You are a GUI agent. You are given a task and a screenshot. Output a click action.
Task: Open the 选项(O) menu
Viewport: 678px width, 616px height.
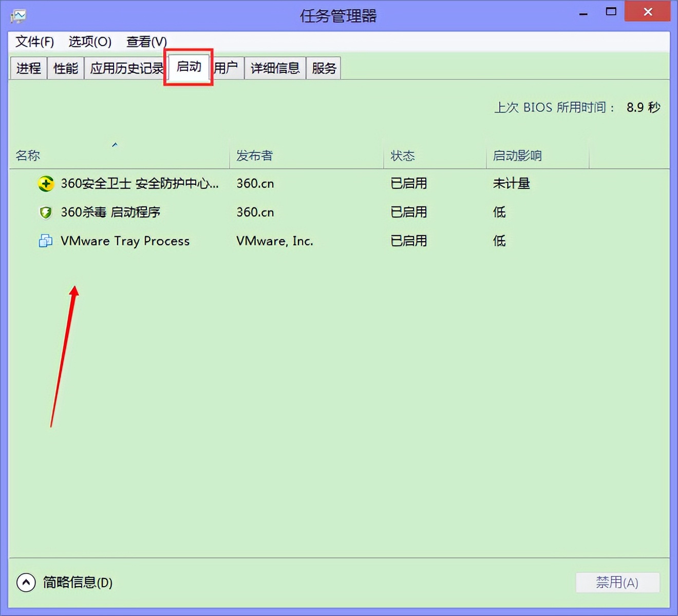(x=90, y=42)
